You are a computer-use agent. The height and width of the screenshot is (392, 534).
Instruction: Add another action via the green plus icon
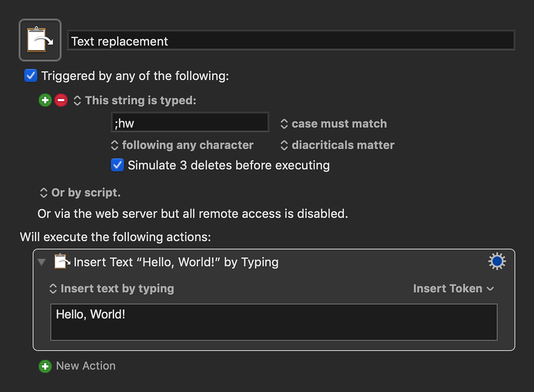click(45, 366)
